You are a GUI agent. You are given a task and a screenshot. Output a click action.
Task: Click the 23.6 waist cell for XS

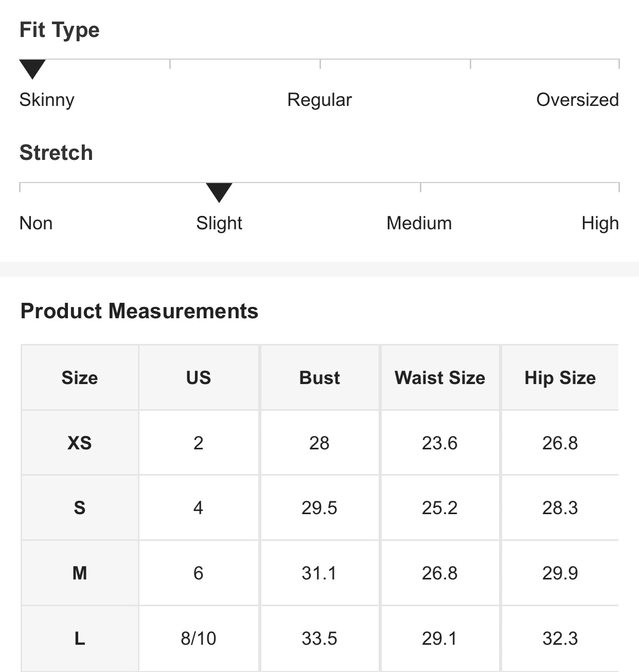pos(440,443)
